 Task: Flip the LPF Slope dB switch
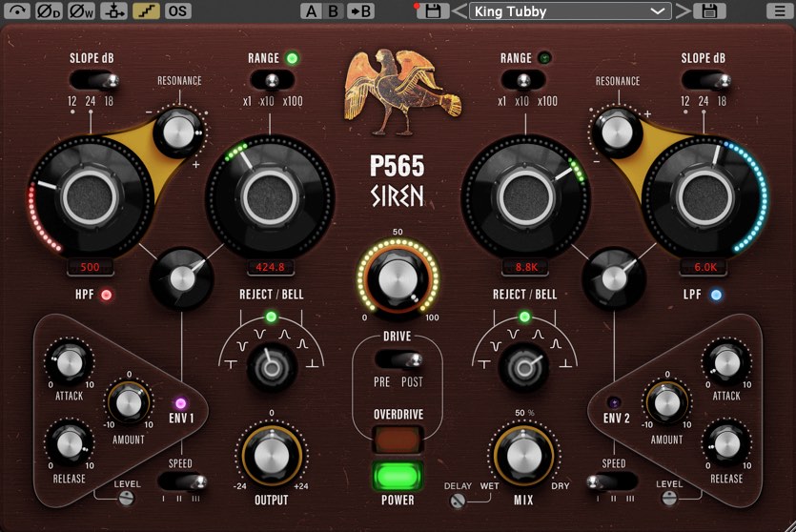click(706, 80)
